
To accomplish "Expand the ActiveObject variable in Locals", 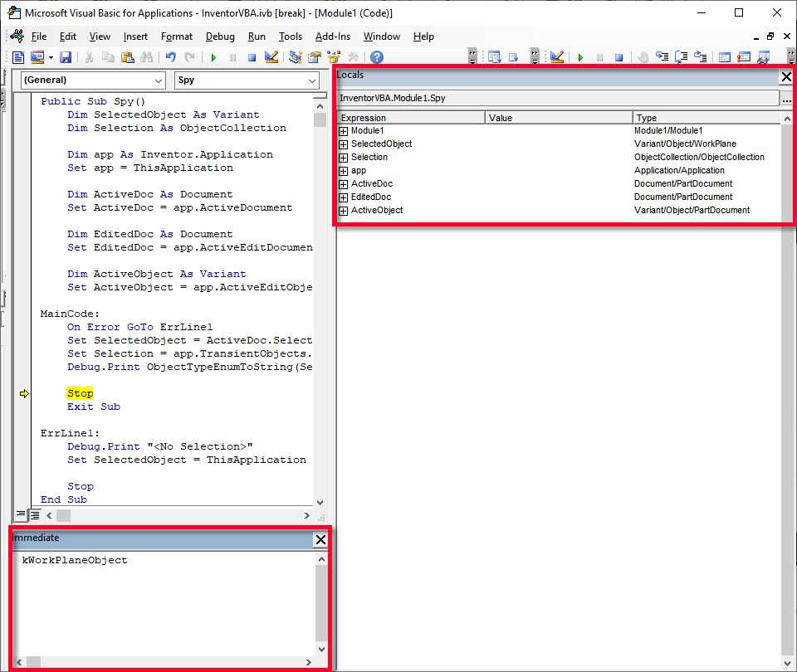I will pyautogui.click(x=343, y=210).
